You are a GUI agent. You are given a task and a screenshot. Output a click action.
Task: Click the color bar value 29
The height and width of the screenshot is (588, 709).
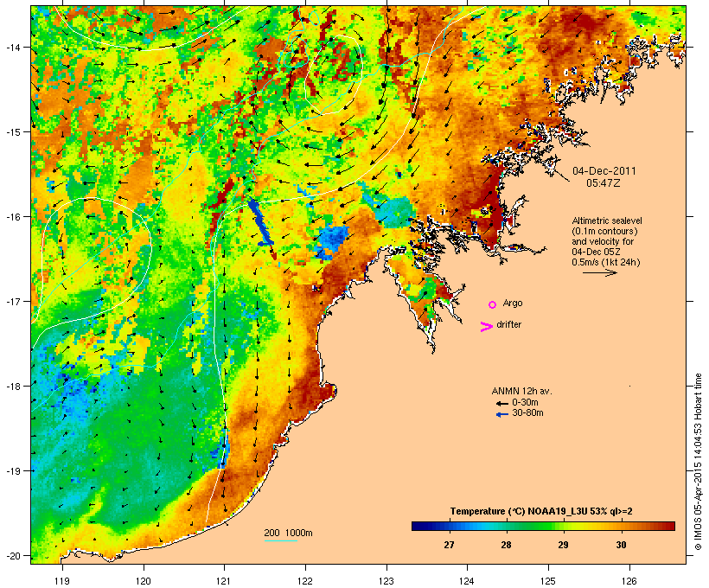pos(563,545)
